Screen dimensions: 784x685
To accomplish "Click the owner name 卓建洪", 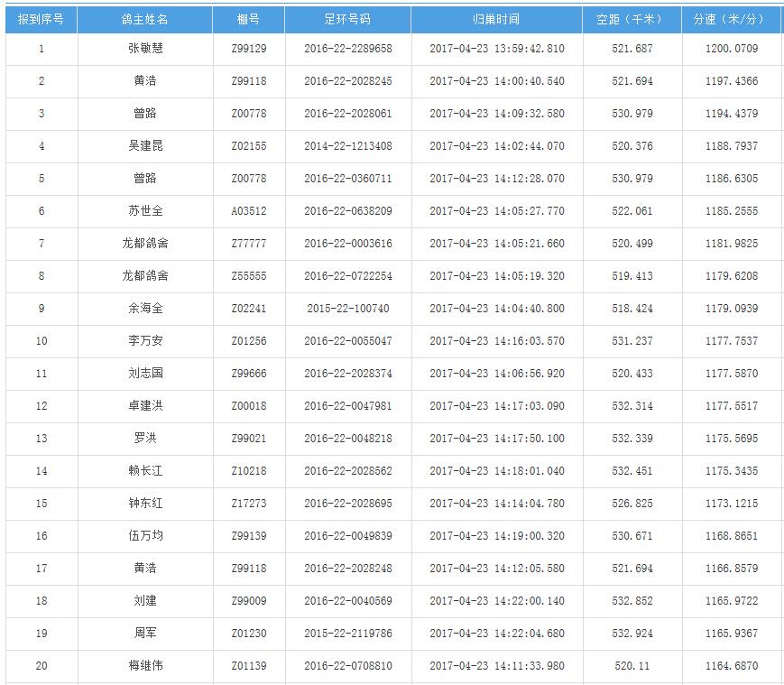I will (x=144, y=406).
